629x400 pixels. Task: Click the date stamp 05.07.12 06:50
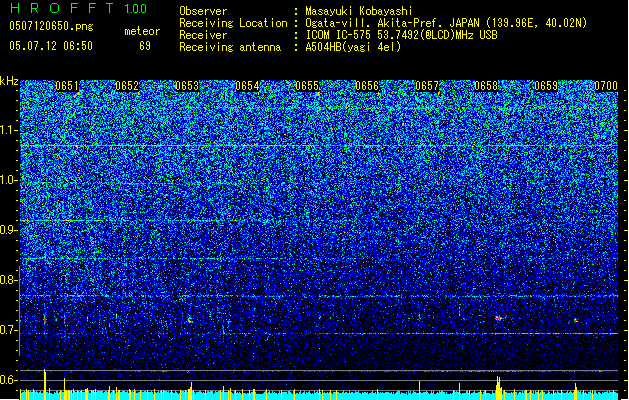pyautogui.click(x=51, y=46)
